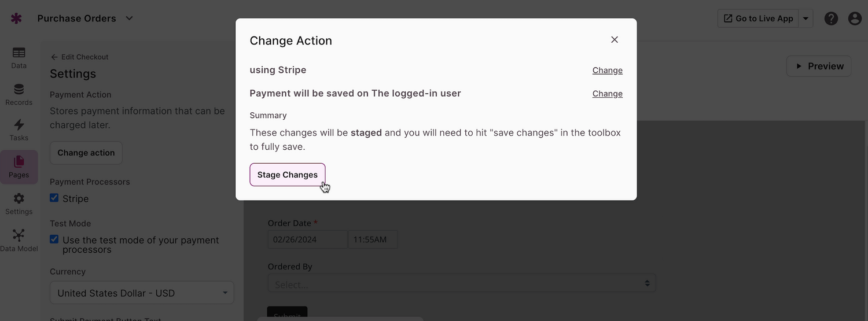Open the Ordered By select dropdown
The image size is (868, 321).
[x=461, y=283]
